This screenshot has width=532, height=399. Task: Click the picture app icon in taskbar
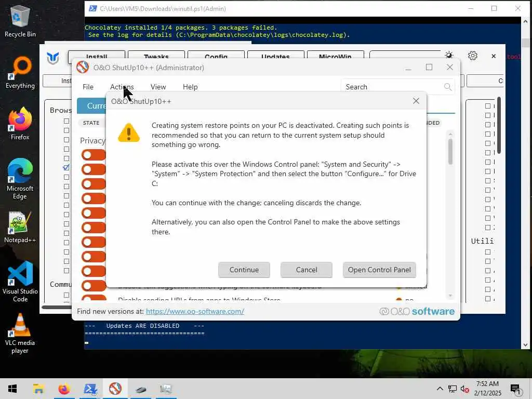point(166,389)
